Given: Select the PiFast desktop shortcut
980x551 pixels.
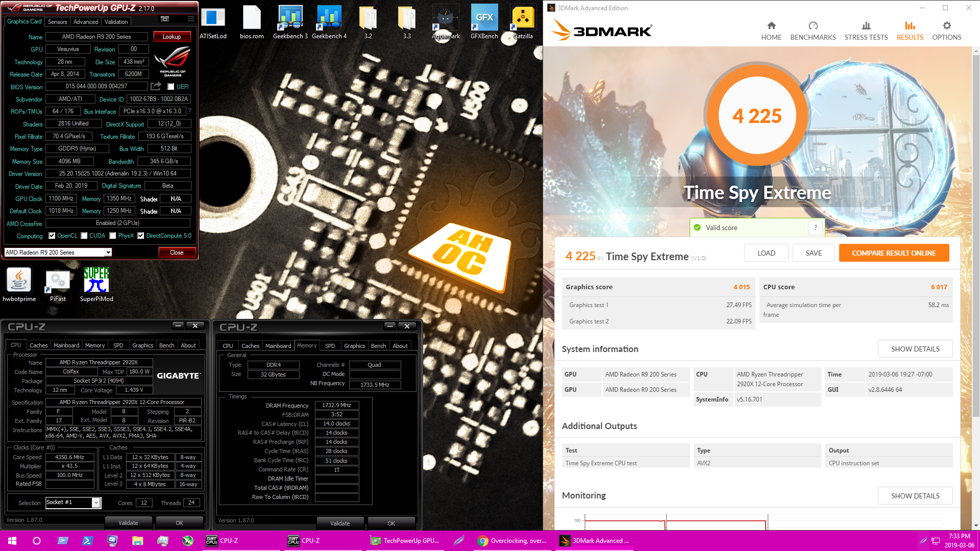Looking at the screenshot, I should click(x=58, y=285).
